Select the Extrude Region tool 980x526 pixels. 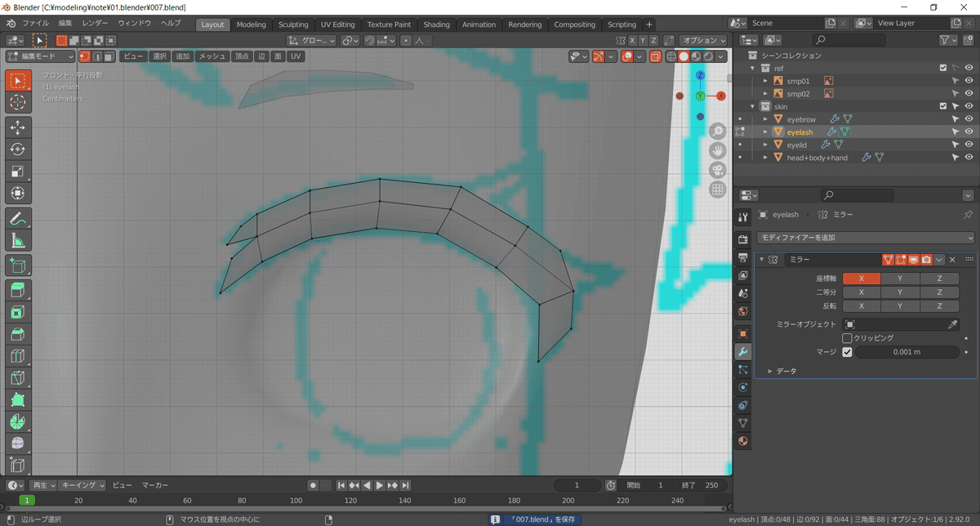tap(19, 290)
